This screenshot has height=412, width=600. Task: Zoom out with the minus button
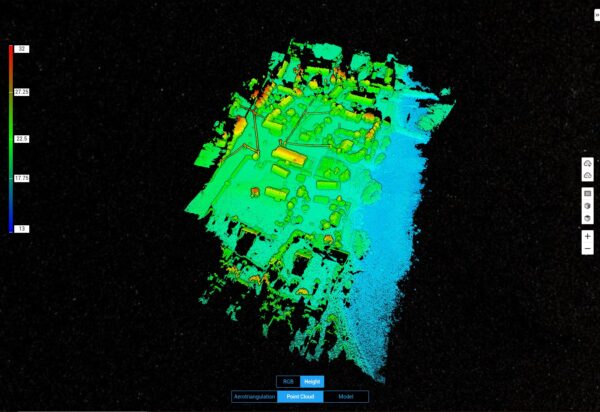[588, 248]
